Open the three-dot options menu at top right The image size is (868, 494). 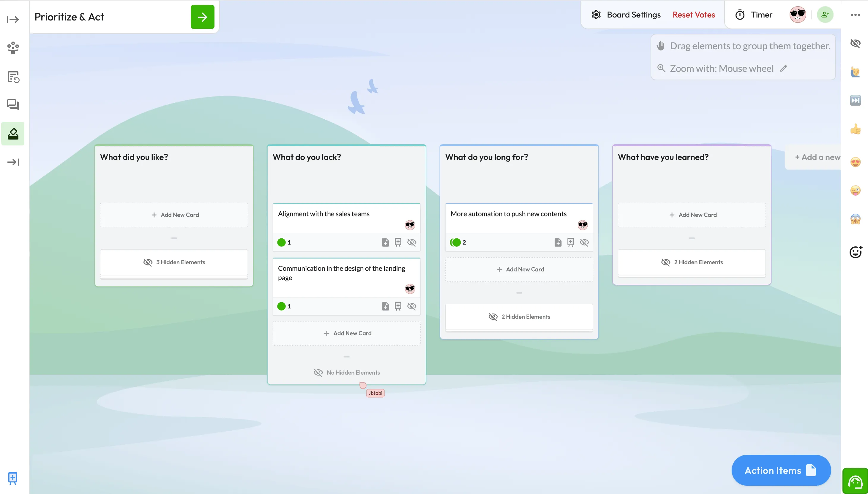click(x=856, y=15)
